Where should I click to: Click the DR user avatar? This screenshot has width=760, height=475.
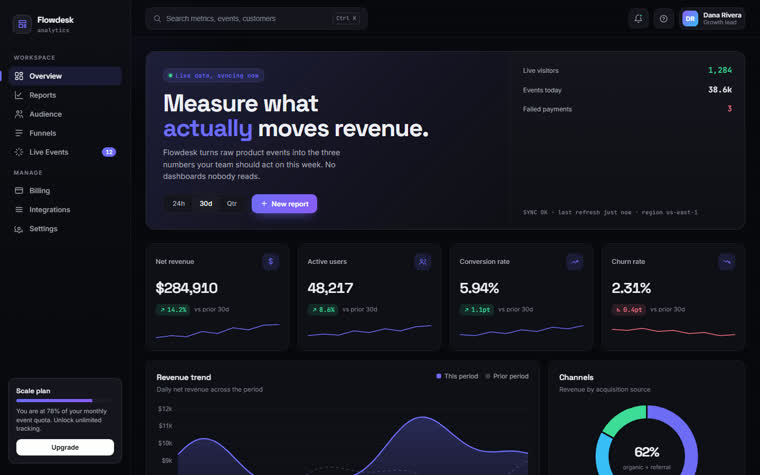coord(690,18)
